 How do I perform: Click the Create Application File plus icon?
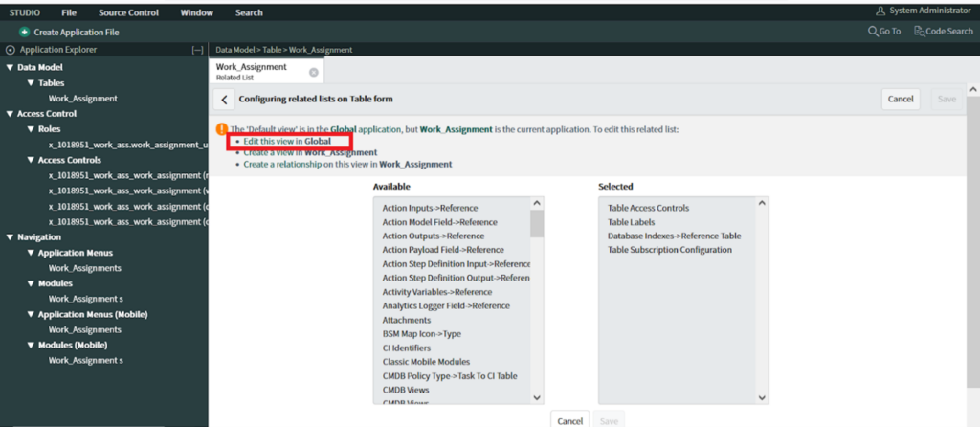click(24, 32)
